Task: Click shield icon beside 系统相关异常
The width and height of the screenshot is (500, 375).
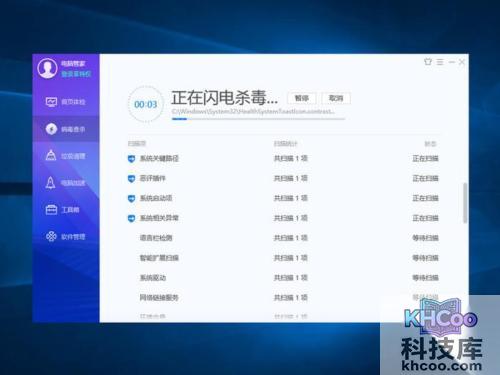Action: pos(131,219)
